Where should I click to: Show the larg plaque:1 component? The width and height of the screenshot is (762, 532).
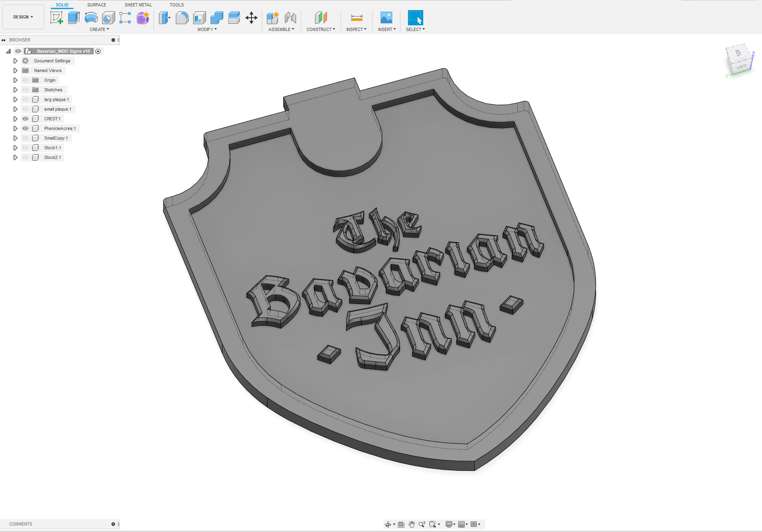click(25, 99)
